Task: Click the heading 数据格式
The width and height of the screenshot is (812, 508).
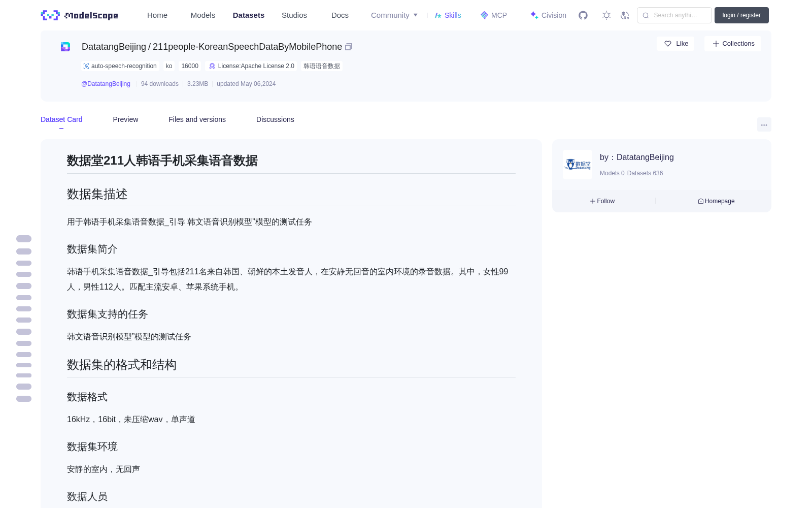Action: coord(87,397)
